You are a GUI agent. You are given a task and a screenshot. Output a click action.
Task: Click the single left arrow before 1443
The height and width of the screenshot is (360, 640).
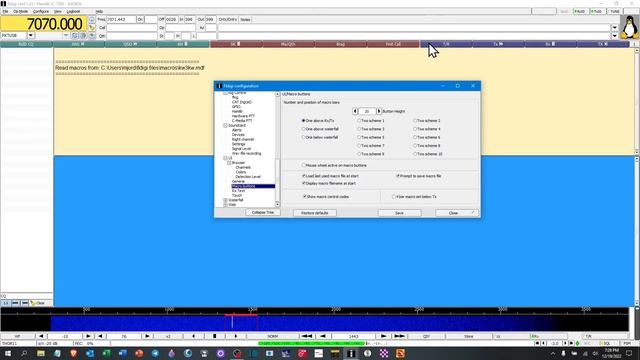click(x=323, y=336)
